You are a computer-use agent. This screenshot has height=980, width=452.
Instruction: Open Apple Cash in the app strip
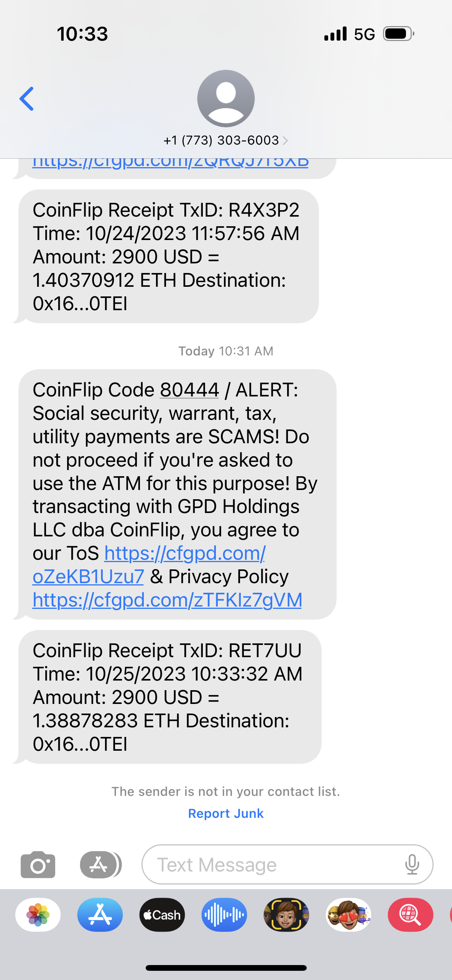[162, 915]
